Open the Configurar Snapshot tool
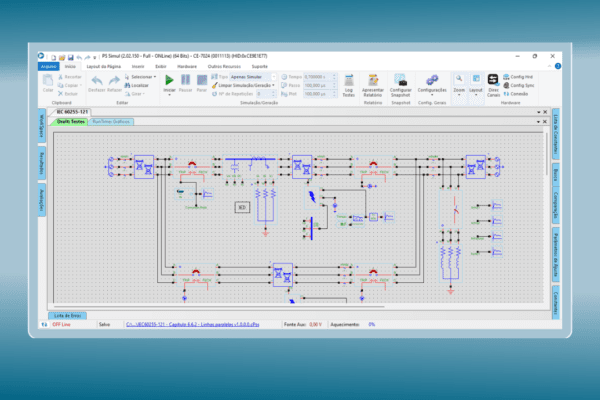 click(x=401, y=85)
